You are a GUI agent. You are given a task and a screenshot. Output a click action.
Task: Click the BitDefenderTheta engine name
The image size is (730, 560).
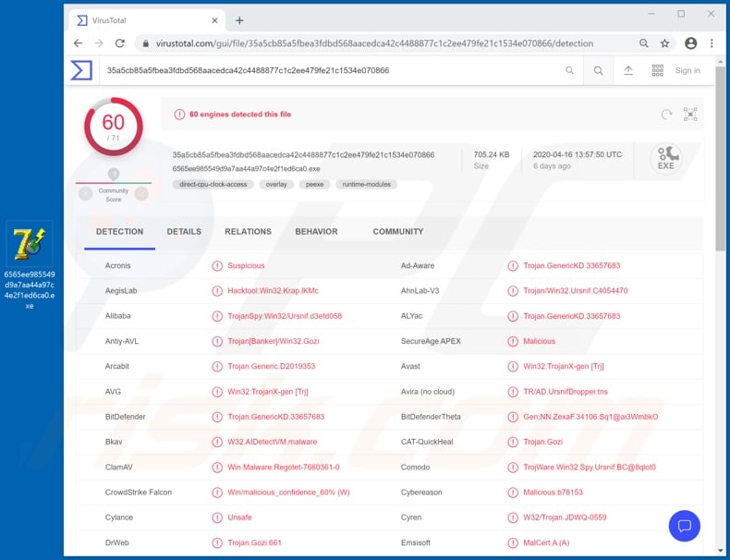click(x=431, y=417)
